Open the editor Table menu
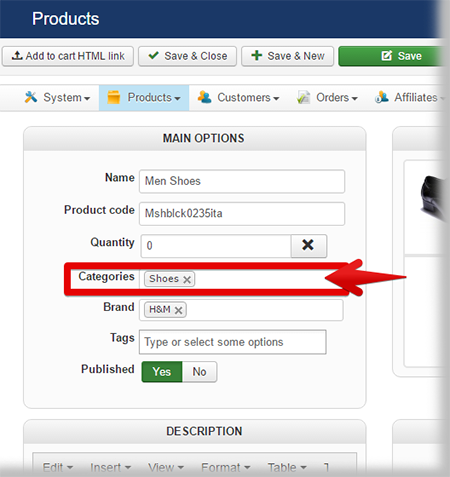The height and width of the screenshot is (477, 450). (287, 467)
